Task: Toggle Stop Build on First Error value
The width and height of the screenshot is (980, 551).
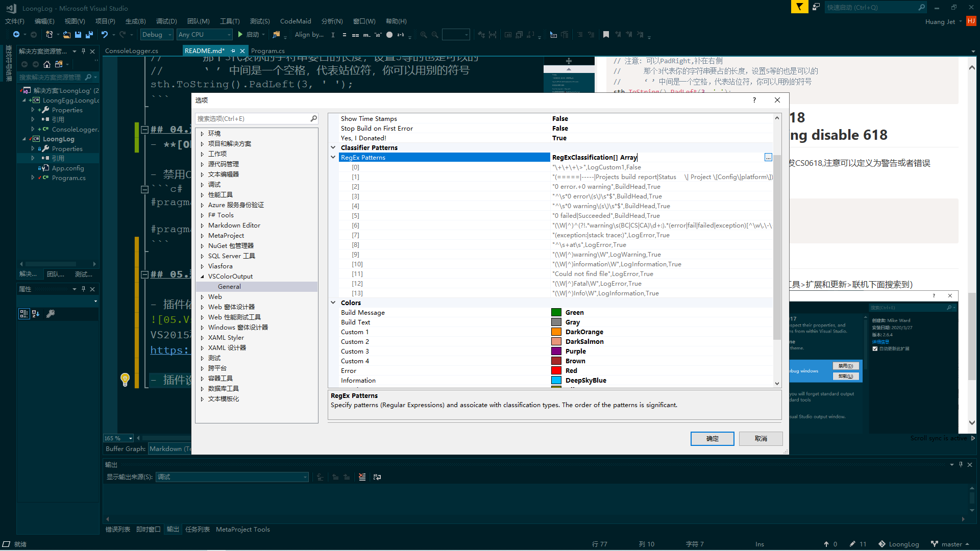Action: point(560,128)
